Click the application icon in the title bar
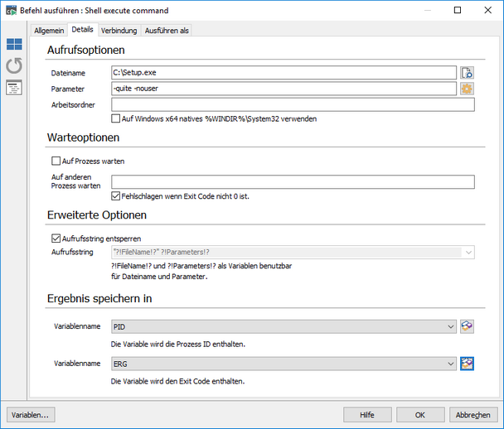The width and height of the screenshot is (504, 429). [11, 10]
